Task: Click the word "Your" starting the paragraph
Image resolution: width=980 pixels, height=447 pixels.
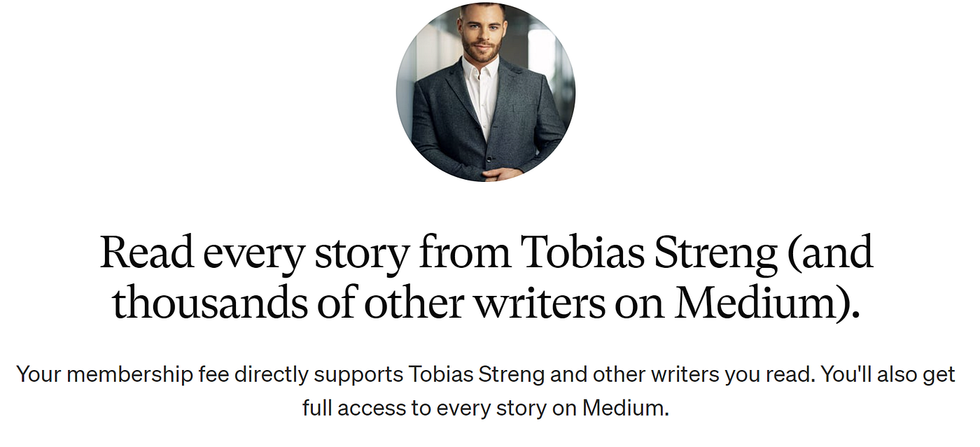Action: [39, 374]
